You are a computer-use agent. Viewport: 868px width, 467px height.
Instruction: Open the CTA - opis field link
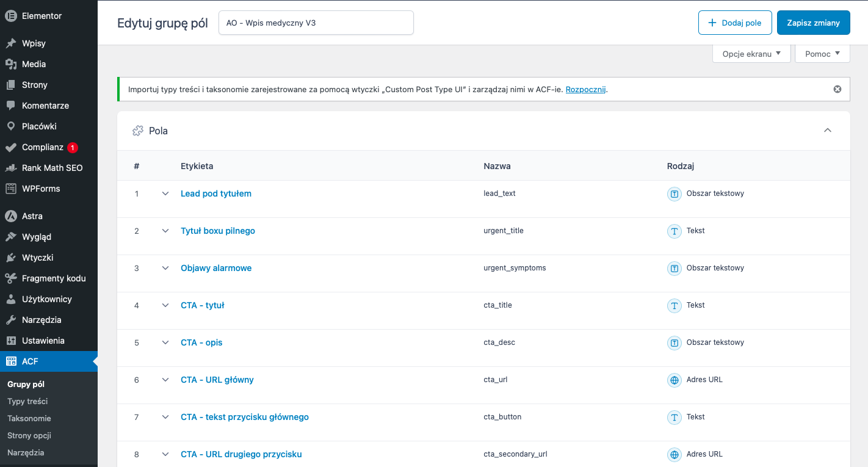(x=201, y=342)
